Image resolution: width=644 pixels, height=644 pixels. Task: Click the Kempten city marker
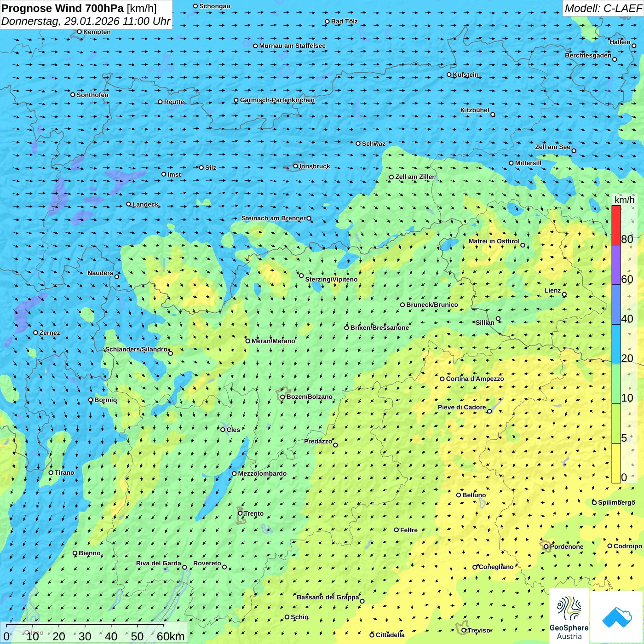80,32
